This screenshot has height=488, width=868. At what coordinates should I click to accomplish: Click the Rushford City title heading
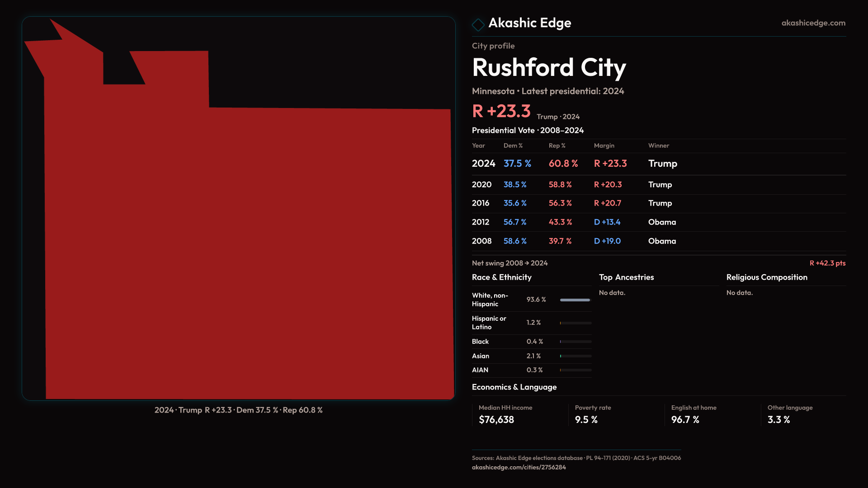[x=549, y=67]
